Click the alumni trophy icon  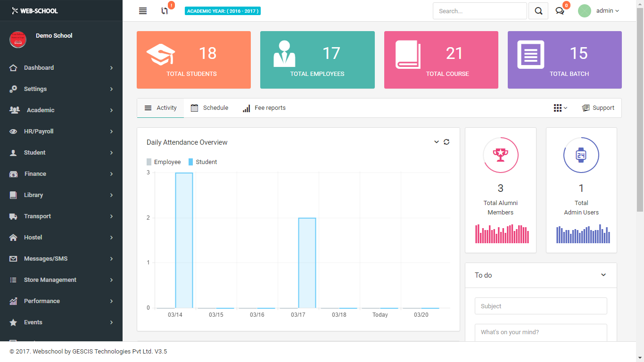click(x=500, y=155)
